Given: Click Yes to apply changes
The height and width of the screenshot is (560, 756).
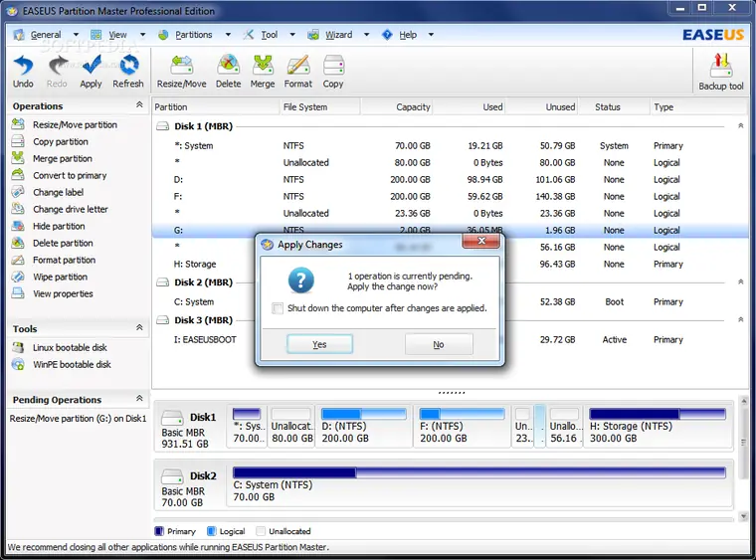Looking at the screenshot, I should (319, 344).
